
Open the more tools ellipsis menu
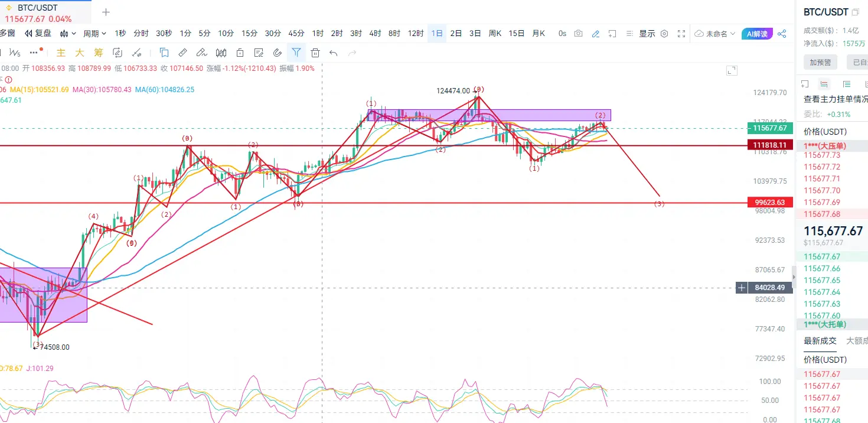(x=34, y=53)
